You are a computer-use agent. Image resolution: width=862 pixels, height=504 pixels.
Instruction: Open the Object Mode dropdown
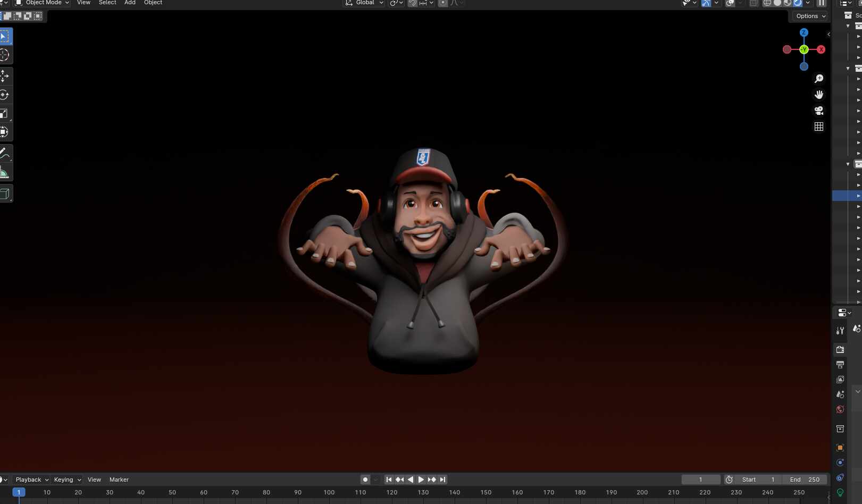pyautogui.click(x=43, y=3)
